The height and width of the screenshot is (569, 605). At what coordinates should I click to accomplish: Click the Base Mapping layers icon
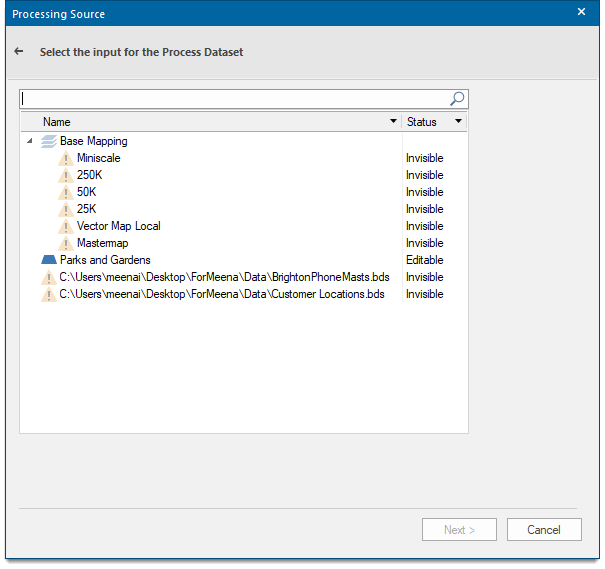49,141
